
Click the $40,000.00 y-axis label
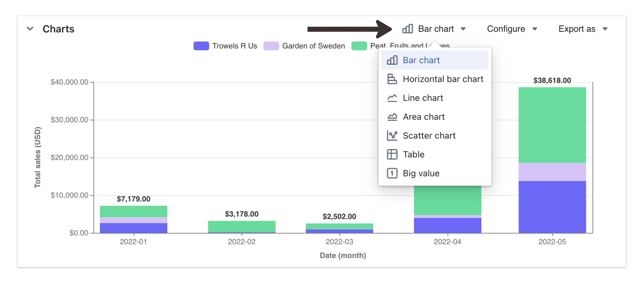pyautogui.click(x=69, y=82)
